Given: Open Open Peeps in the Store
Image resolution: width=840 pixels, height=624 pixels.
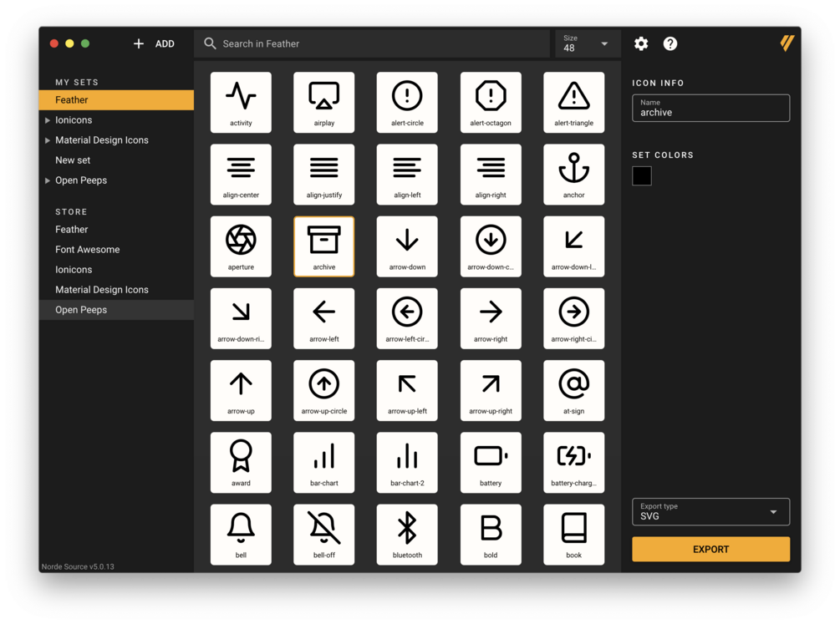Looking at the screenshot, I should click(116, 310).
